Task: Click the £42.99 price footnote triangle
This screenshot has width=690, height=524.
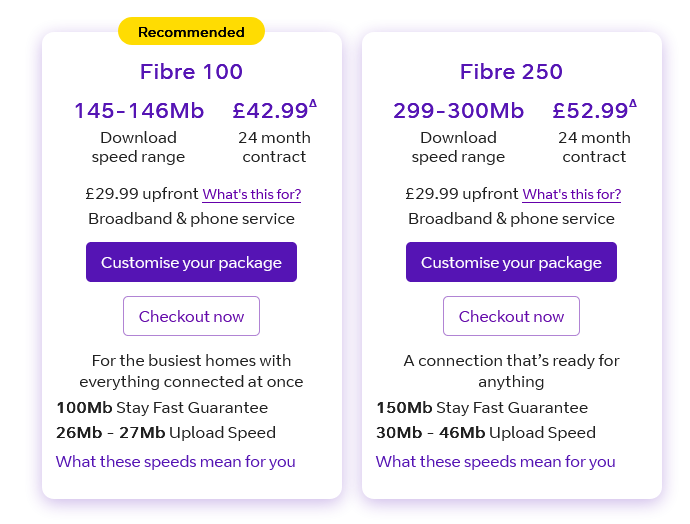Action: click(x=313, y=103)
